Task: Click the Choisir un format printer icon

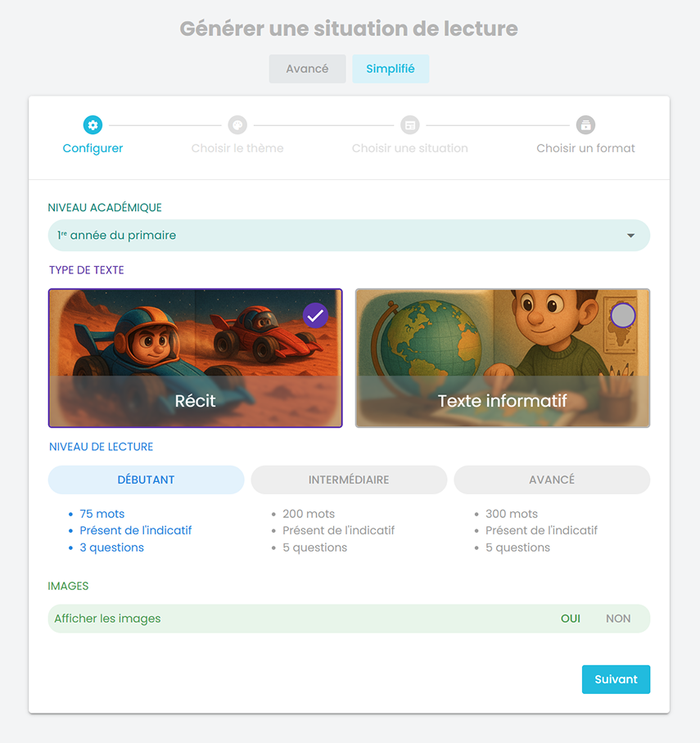Action: tap(585, 125)
